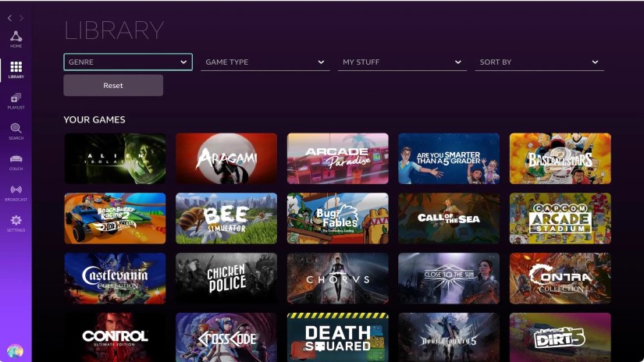This screenshot has height=362, width=644.
Task: Open the user profile avatar
Action: pyautogui.click(x=15, y=351)
